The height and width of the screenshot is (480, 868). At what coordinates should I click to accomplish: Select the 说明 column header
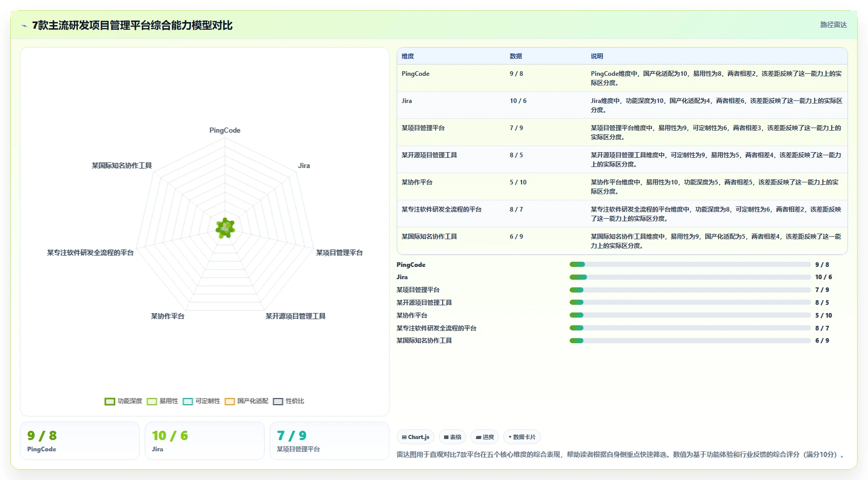point(597,56)
